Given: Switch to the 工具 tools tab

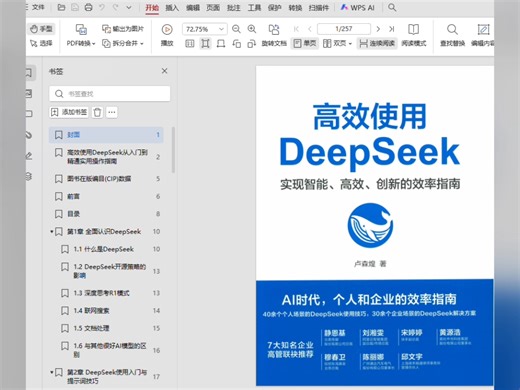Looking at the screenshot, I should [254, 7].
